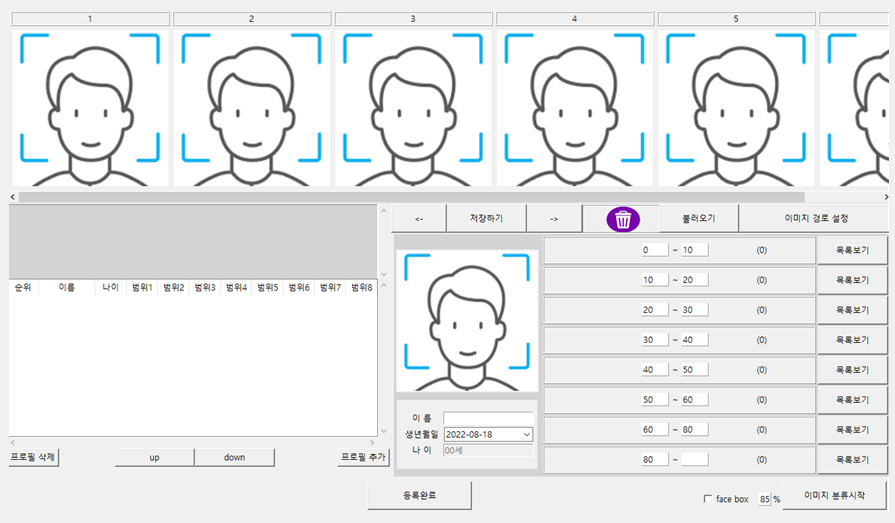Click the face box percentage field

click(764, 499)
